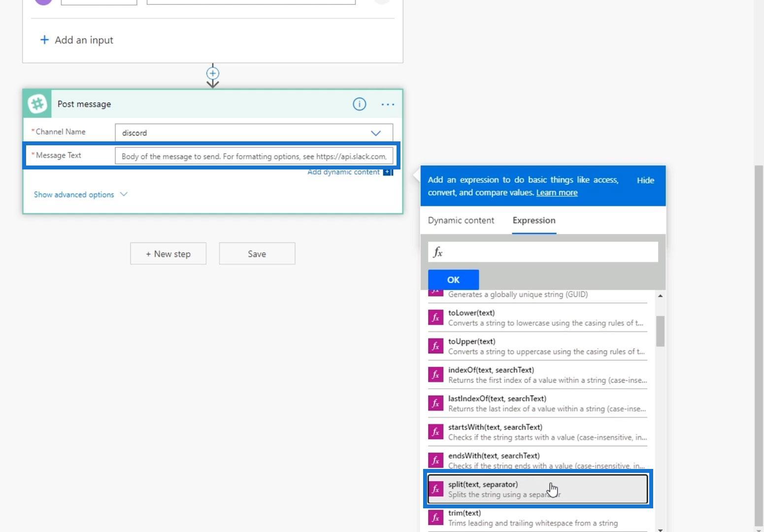Select lastIndexOf(text, searchText) function
The width and height of the screenshot is (764, 532).
tap(537, 403)
